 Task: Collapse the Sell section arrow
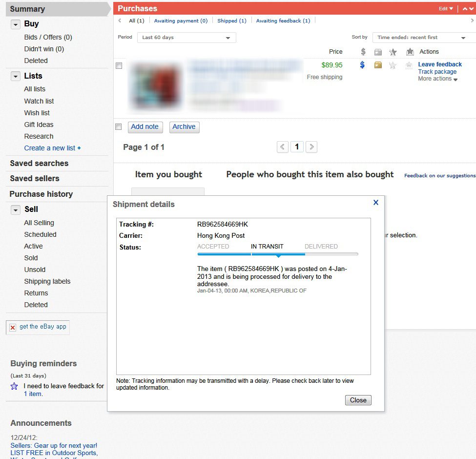16,209
